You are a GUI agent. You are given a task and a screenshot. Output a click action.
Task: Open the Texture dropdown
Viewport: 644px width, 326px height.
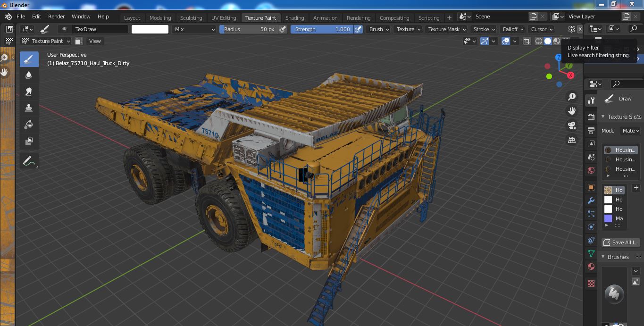click(409, 29)
